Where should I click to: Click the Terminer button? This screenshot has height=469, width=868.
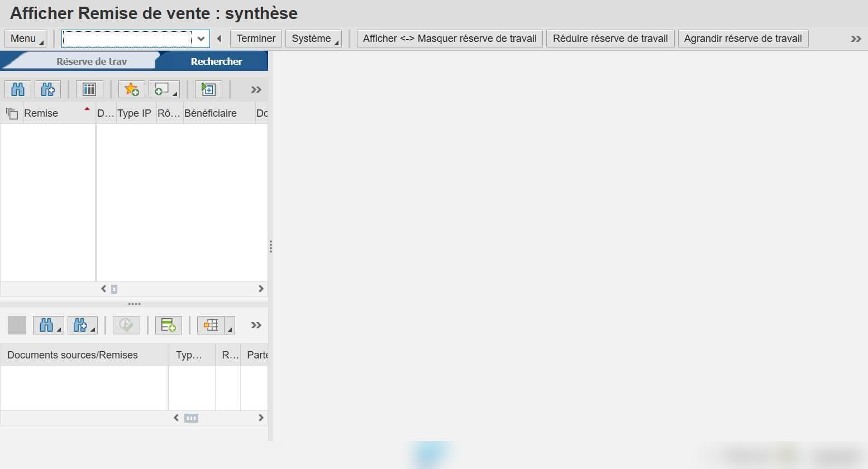click(256, 39)
